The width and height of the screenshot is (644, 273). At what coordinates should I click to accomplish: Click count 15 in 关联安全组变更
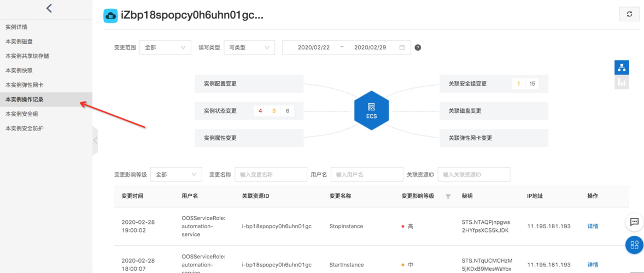tap(532, 84)
